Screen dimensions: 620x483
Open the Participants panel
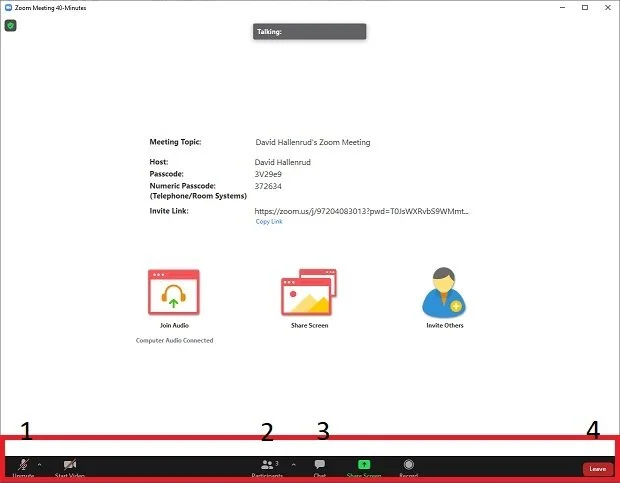(x=267, y=467)
